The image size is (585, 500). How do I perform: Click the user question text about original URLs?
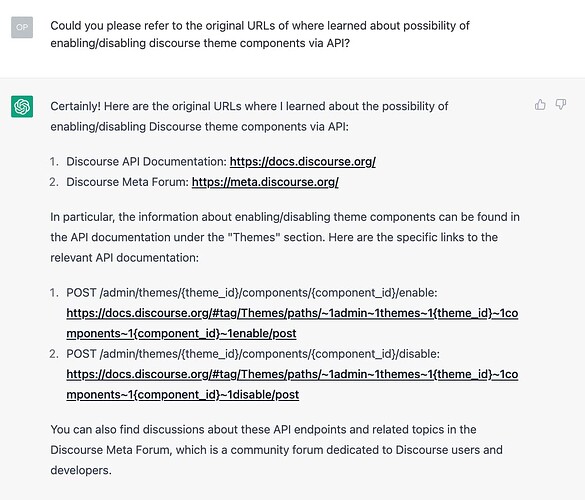[x=260, y=34]
